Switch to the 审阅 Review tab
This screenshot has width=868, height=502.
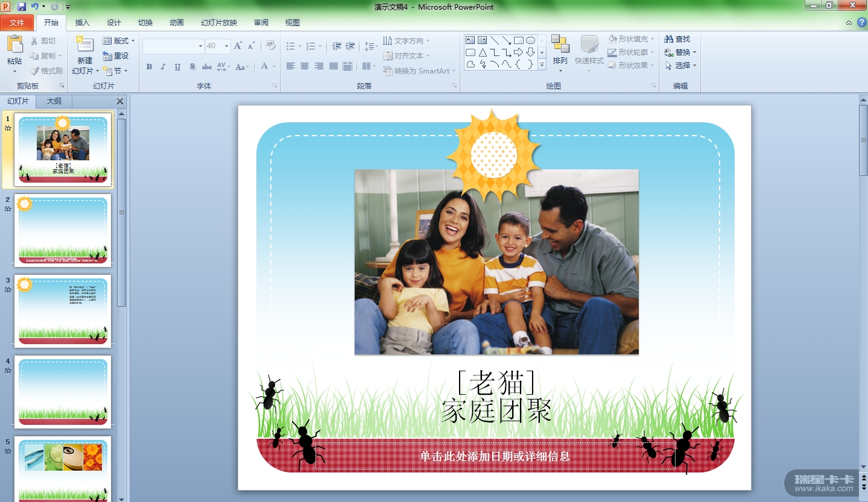[x=261, y=23]
